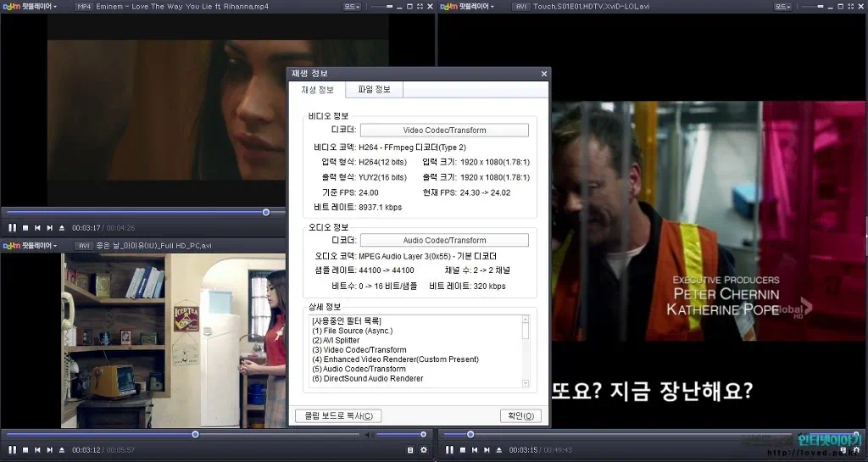Screen dimensions: 868x462
Task: Select '(2) AVI Splitter' filter line
Action: (x=336, y=340)
